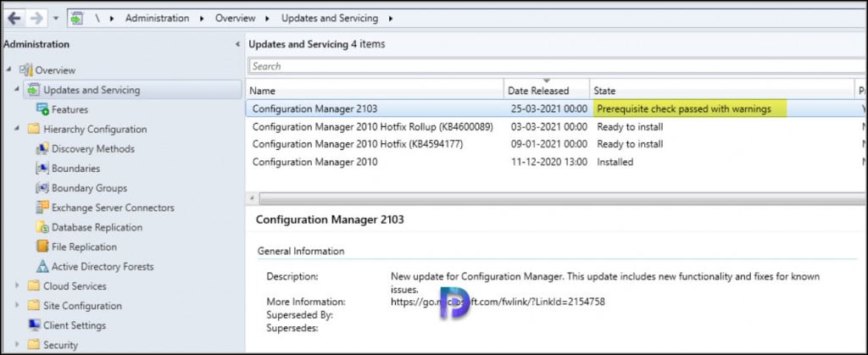Click the Site Configuration folder icon
The height and width of the screenshot is (355, 868).
click(x=34, y=305)
